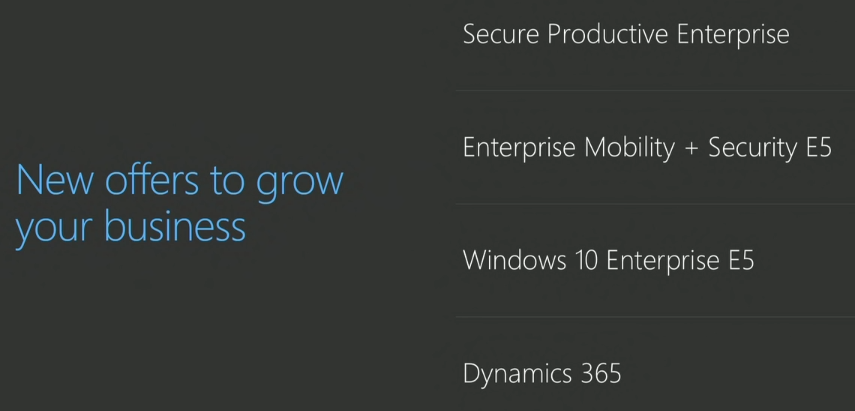This screenshot has height=411, width=855.
Task: Click the divider line below Secure Productive Enterprise
Action: [x=655, y=90]
